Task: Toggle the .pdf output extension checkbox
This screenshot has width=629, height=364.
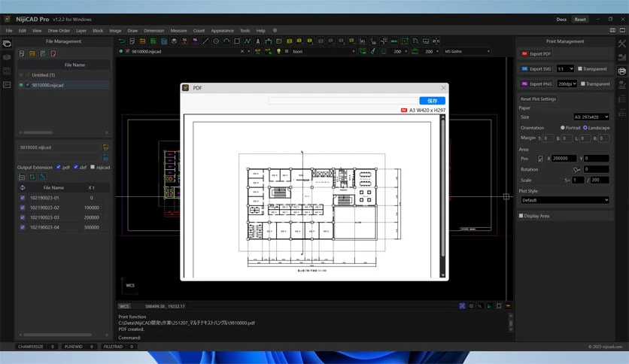Action: [59, 167]
